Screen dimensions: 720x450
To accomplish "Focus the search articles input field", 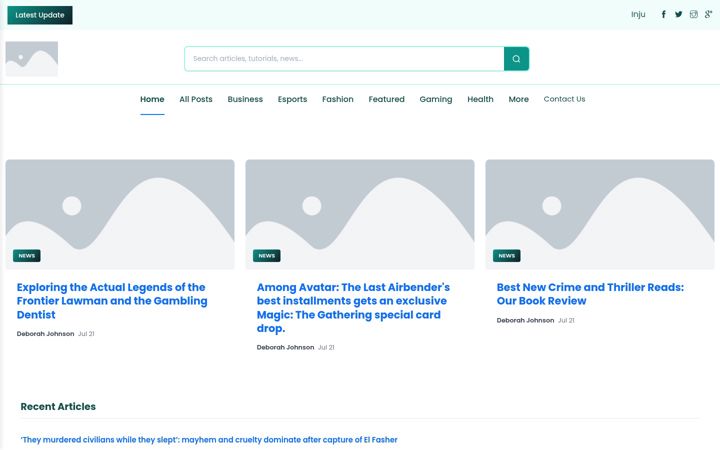I will click(x=344, y=59).
